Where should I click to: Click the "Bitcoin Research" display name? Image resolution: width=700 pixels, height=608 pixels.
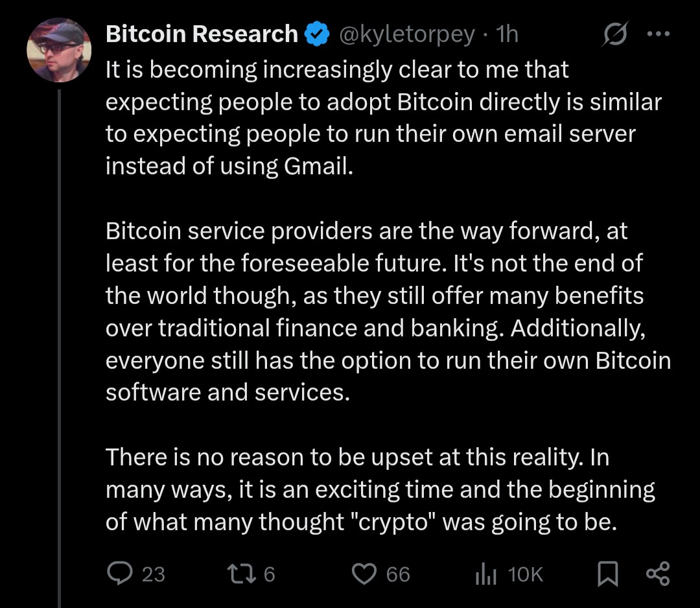(202, 34)
